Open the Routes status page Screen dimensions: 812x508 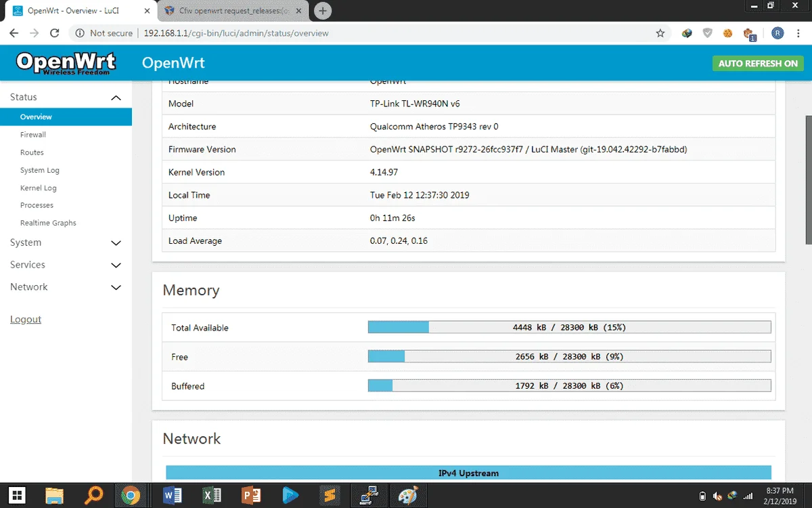pos(32,152)
